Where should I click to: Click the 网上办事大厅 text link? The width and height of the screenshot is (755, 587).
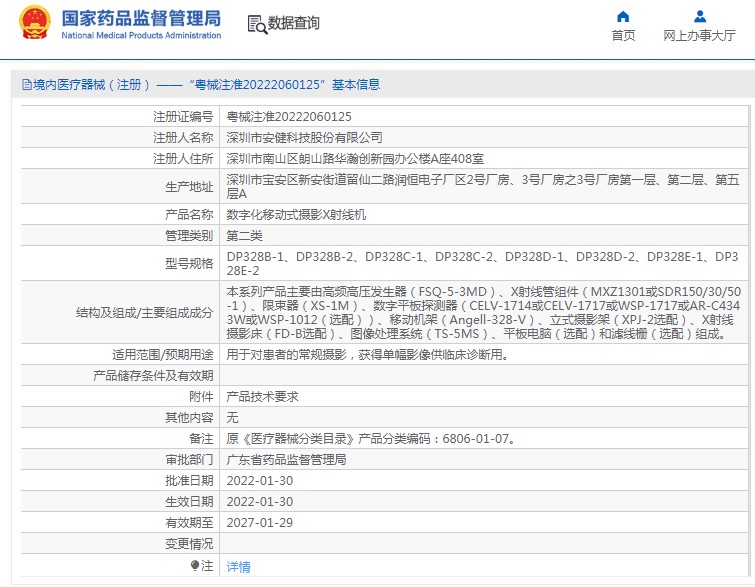click(700, 35)
